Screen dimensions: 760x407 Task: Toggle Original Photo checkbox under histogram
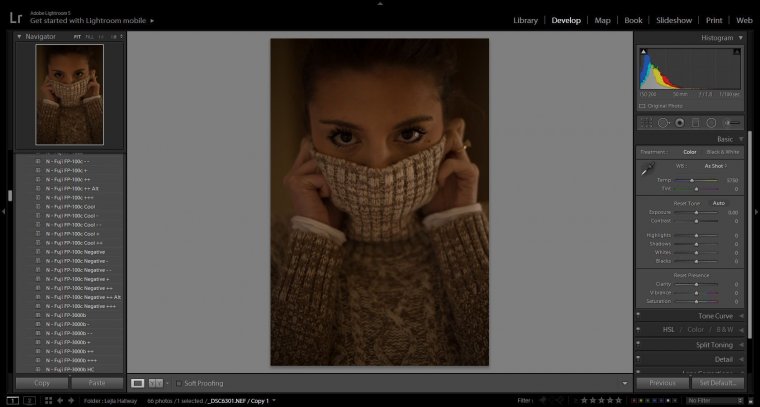coord(642,106)
